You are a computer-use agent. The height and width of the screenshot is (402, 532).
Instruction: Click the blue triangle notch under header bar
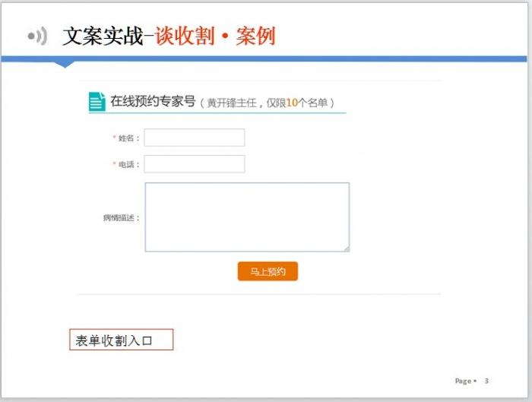pos(66,65)
